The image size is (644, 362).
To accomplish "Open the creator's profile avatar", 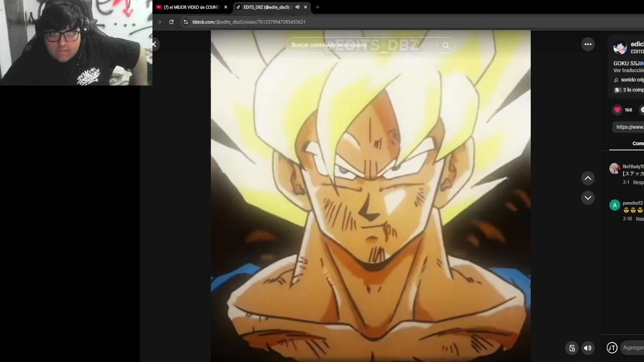I will point(620,48).
